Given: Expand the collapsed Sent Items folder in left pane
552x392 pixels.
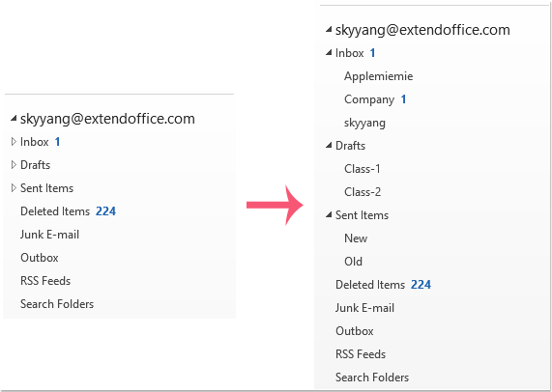Looking at the screenshot, I should pos(14,188).
